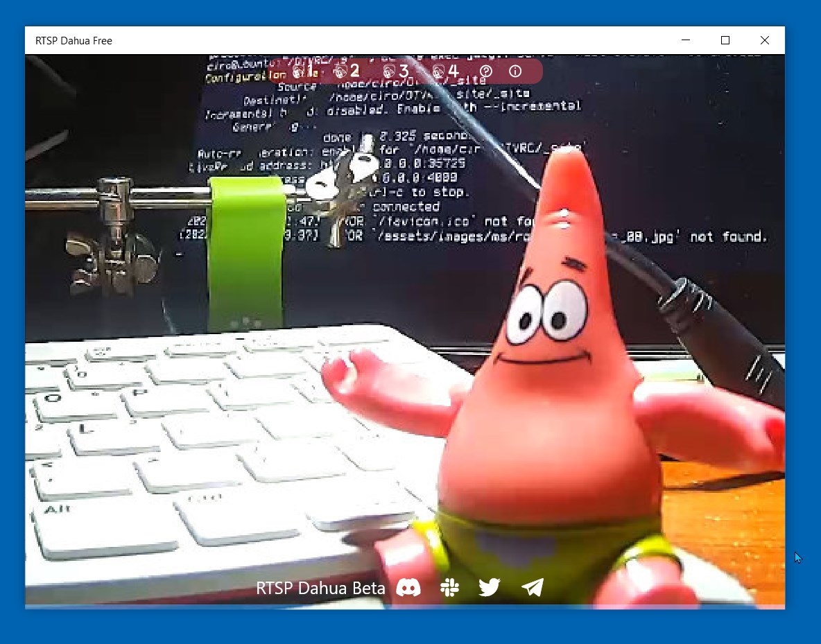821x644 pixels.
Task: Select camera 1 in the top toolbar
Action: [304, 70]
